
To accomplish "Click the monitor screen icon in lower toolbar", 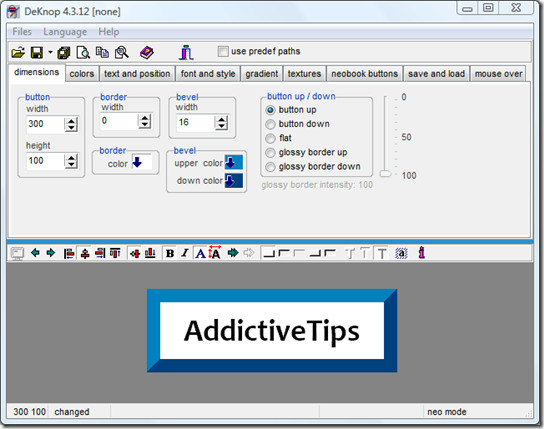I will [17, 254].
